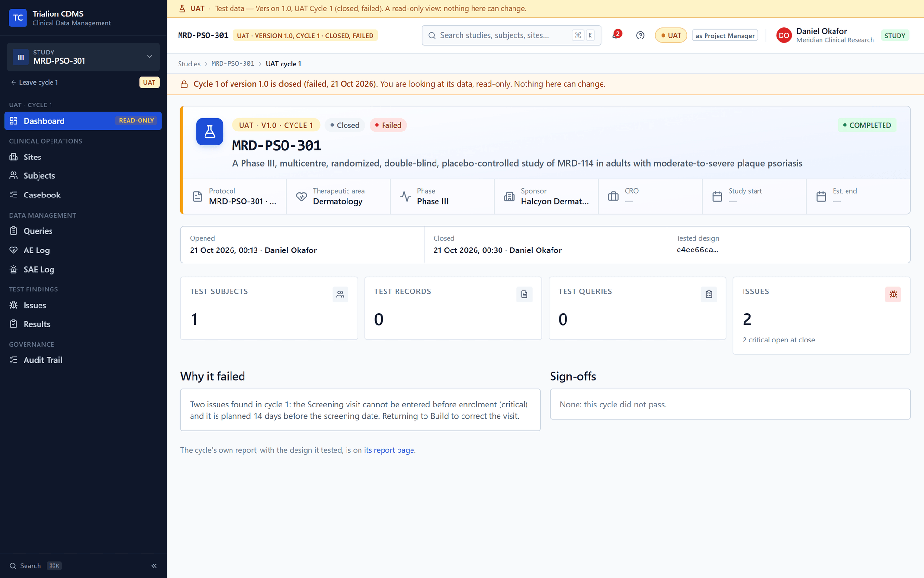The width and height of the screenshot is (924, 578).
Task: Open Issues in sidebar
Action: [x=83, y=305]
